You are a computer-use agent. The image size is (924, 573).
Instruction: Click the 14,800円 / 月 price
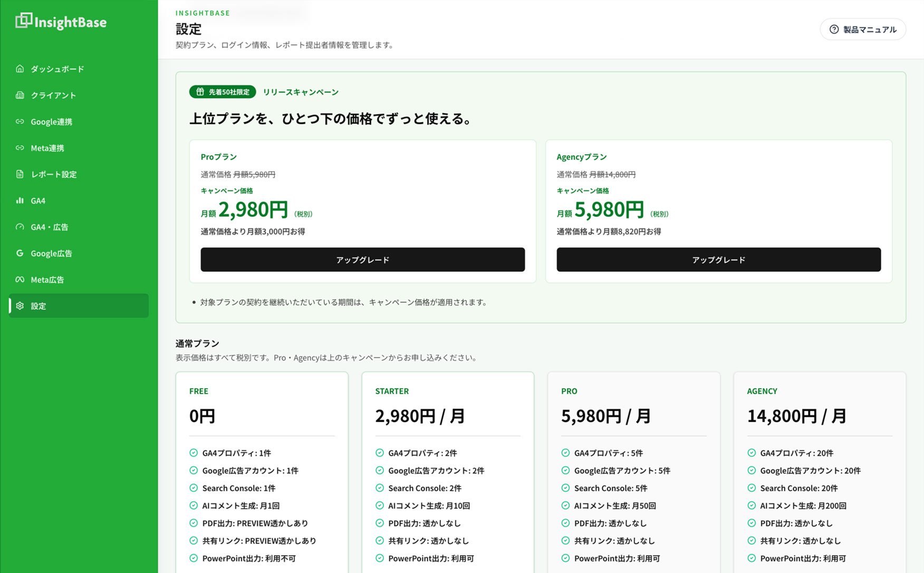tap(796, 416)
